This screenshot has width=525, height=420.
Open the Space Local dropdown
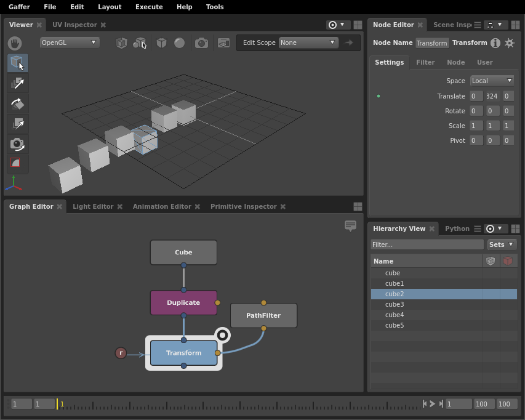click(x=492, y=81)
